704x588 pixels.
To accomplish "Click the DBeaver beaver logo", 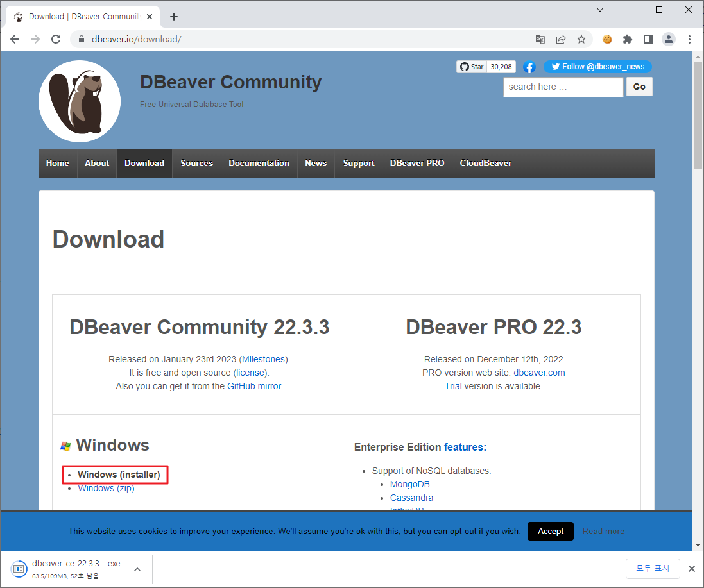I will point(80,101).
